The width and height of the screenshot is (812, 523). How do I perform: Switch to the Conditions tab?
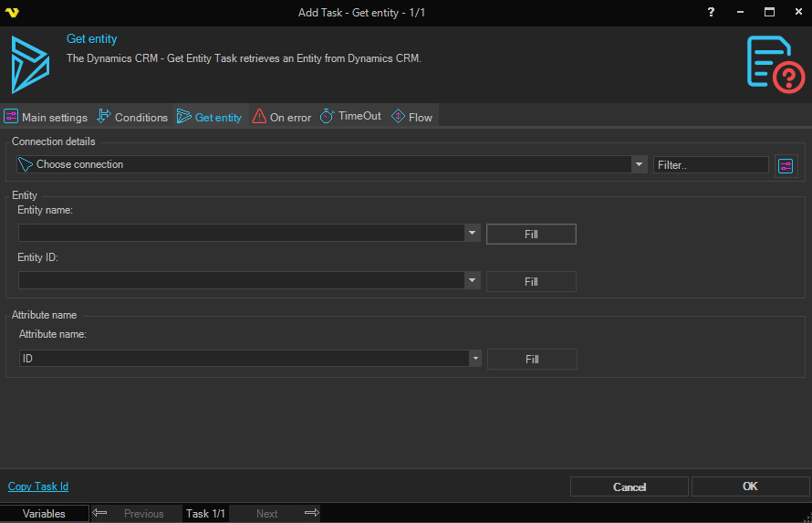(x=132, y=117)
